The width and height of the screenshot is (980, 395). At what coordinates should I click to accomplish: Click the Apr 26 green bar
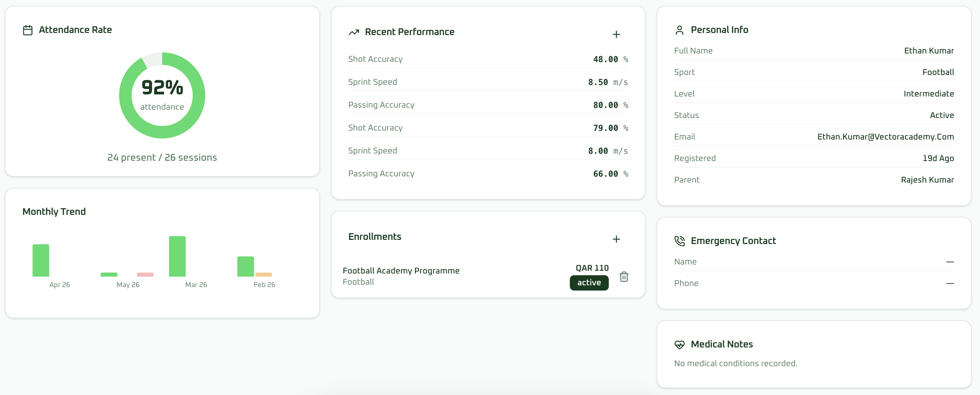pyautogui.click(x=41, y=260)
